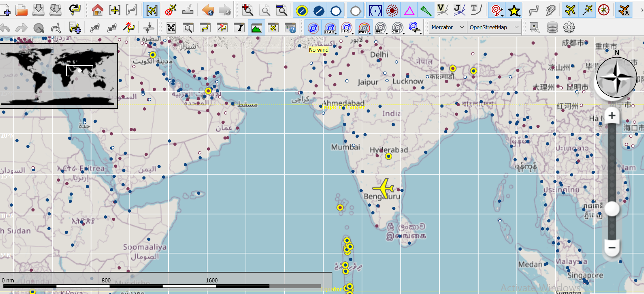The height and width of the screenshot is (294, 644).
Task: Toggle Victor airways display
Action: pyautogui.click(x=442, y=10)
